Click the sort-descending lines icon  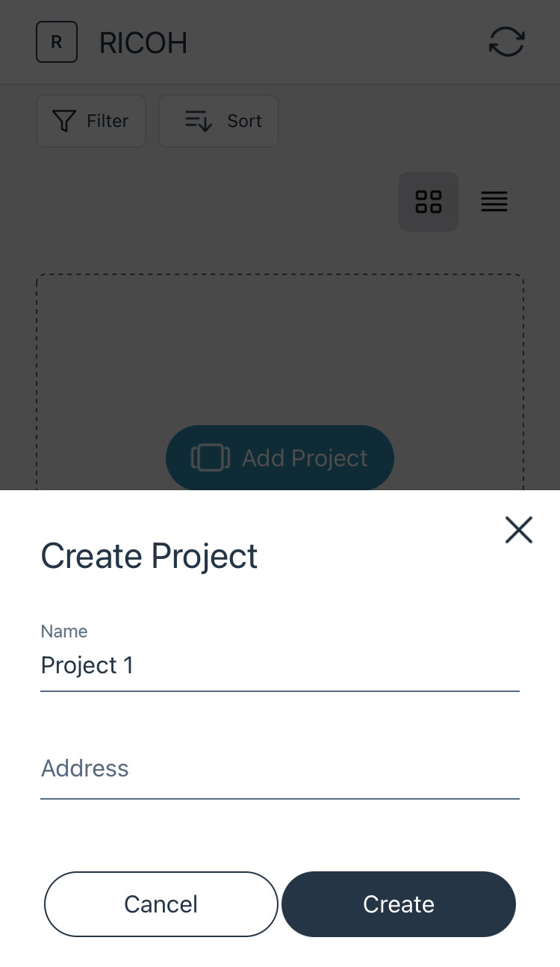point(199,121)
